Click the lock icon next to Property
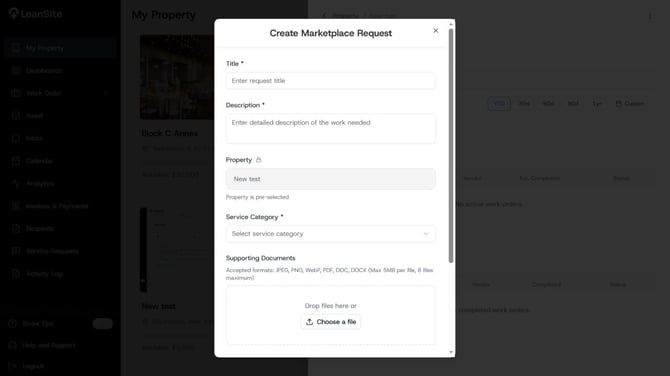 (x=259, y=160)
